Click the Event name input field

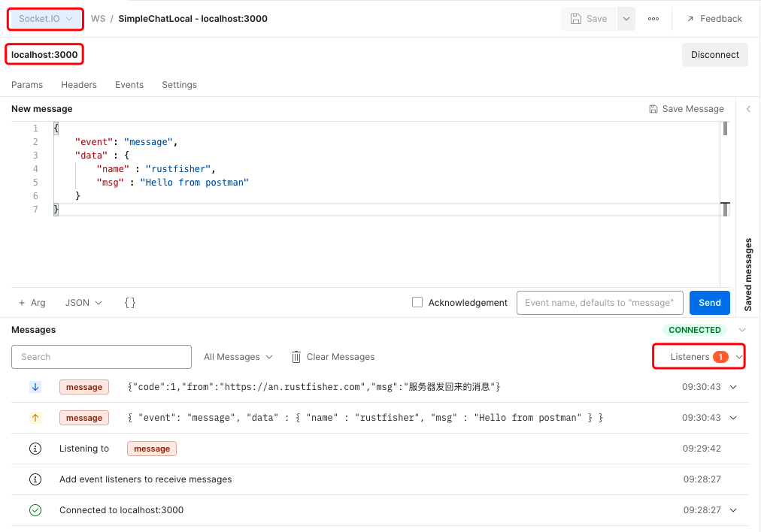(x=599, y=303)
